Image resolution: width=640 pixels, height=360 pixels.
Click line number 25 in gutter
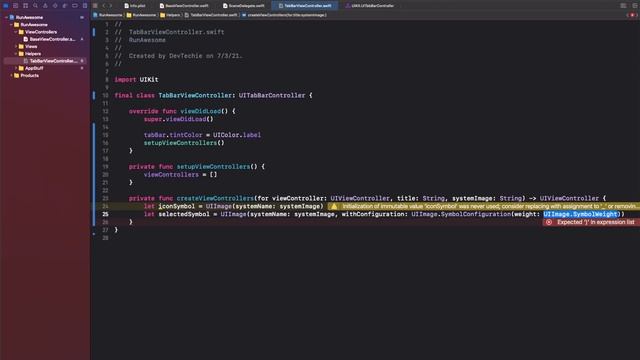coord(105,214)
